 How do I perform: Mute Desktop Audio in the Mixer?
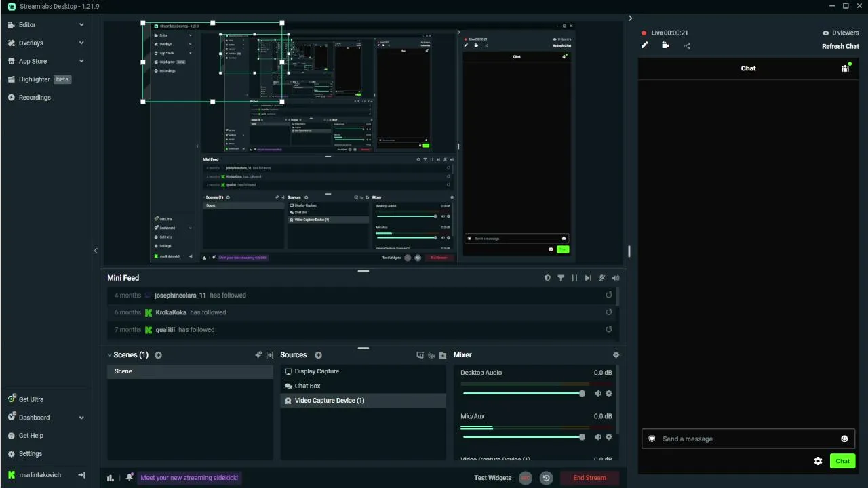[597, 394]
